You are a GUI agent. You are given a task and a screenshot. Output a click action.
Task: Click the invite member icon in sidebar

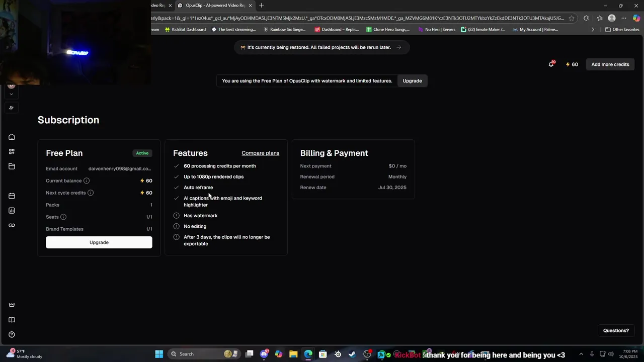[11, 108]
